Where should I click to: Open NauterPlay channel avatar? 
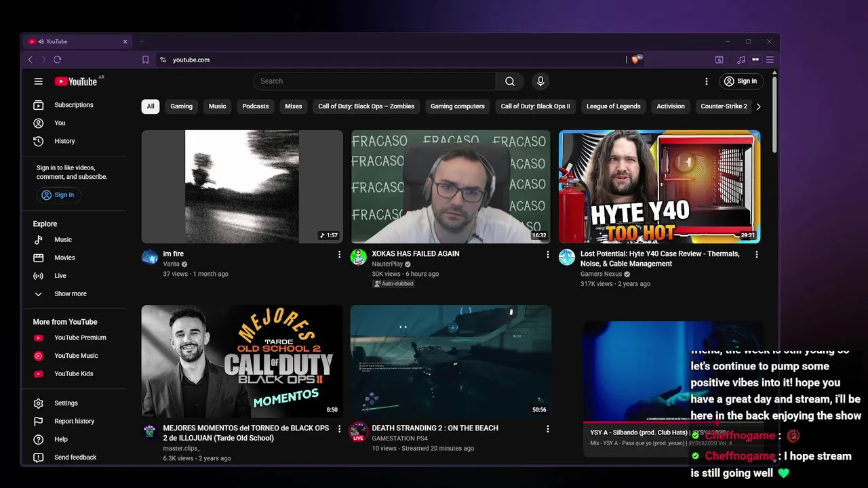click(358, 257)
